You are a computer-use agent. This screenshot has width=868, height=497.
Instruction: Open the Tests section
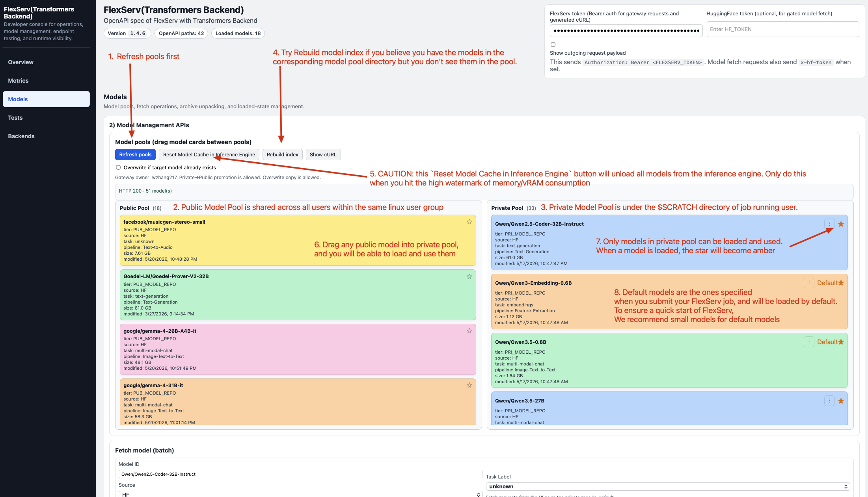[46, 118]
